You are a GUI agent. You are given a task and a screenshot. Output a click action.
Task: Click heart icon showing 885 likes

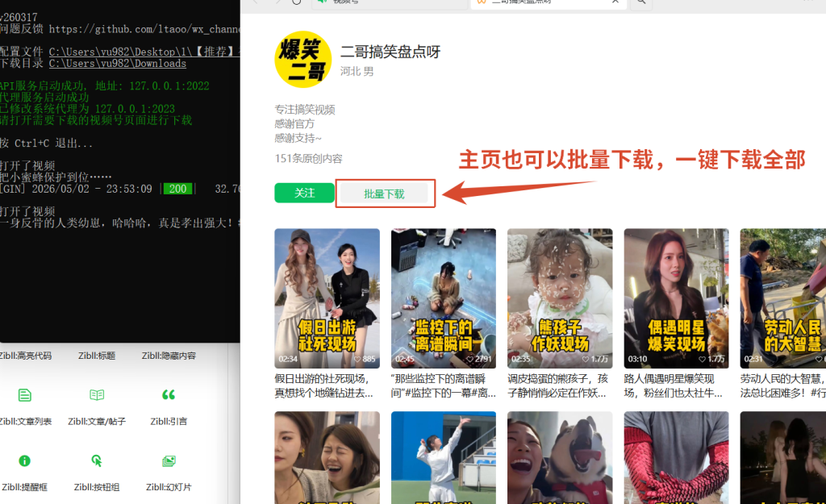coord(357,359)
